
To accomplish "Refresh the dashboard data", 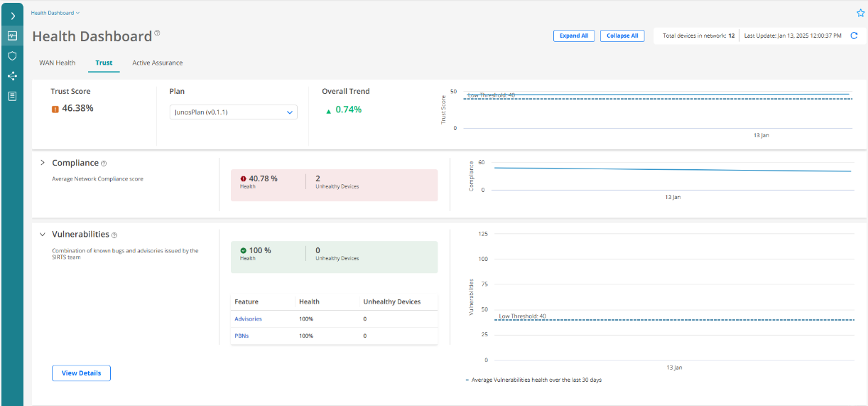I will pyautogui.click(x=855, y=36).
